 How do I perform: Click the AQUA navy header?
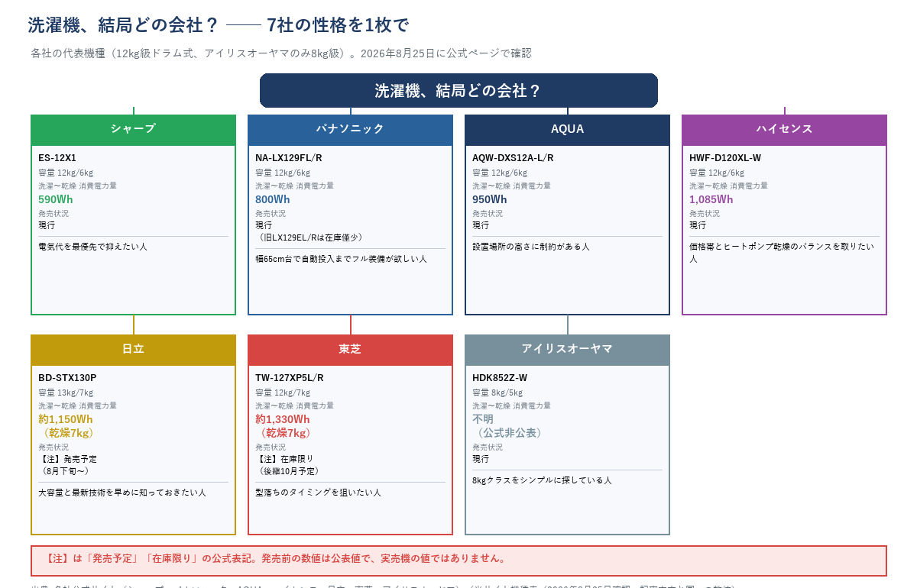(567, 130)
